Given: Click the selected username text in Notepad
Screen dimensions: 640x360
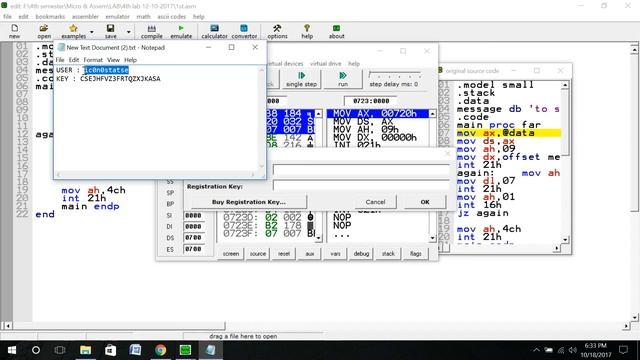Looking at the screenshot, I should pos(106,70).
